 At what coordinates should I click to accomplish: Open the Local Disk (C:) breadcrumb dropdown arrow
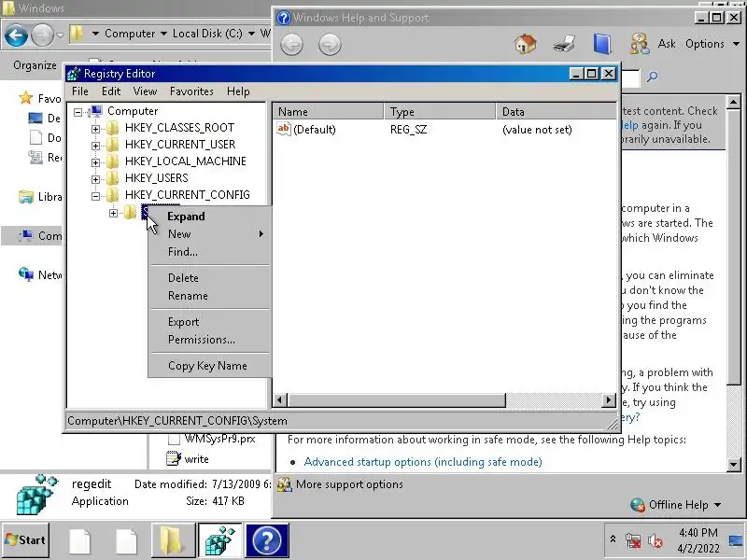[x=251, y=34]
